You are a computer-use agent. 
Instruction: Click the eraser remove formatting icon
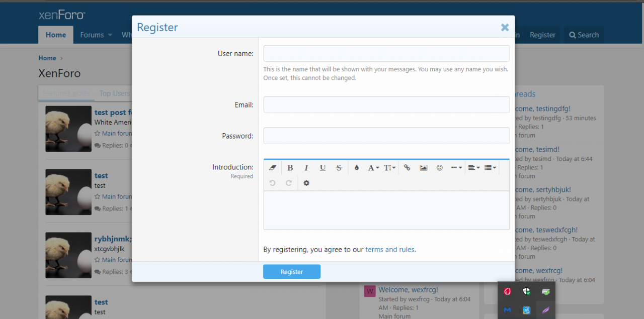pyautogui.click(x=273, y=168)
